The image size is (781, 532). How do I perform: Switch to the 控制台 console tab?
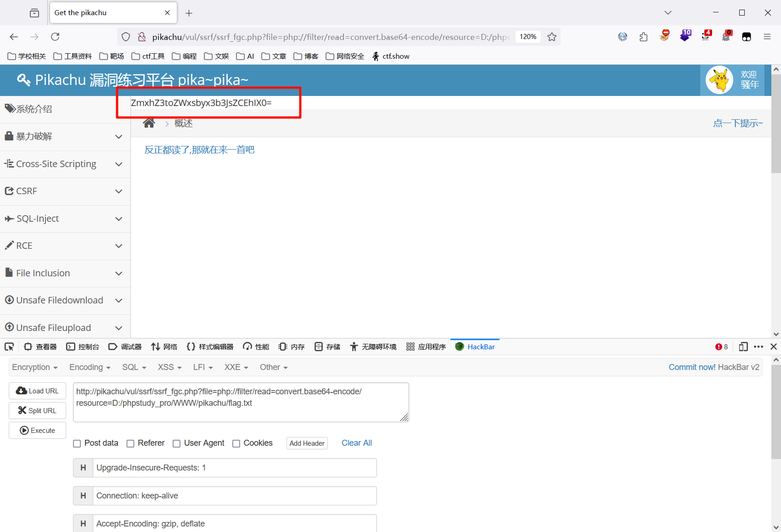(83, 347)
